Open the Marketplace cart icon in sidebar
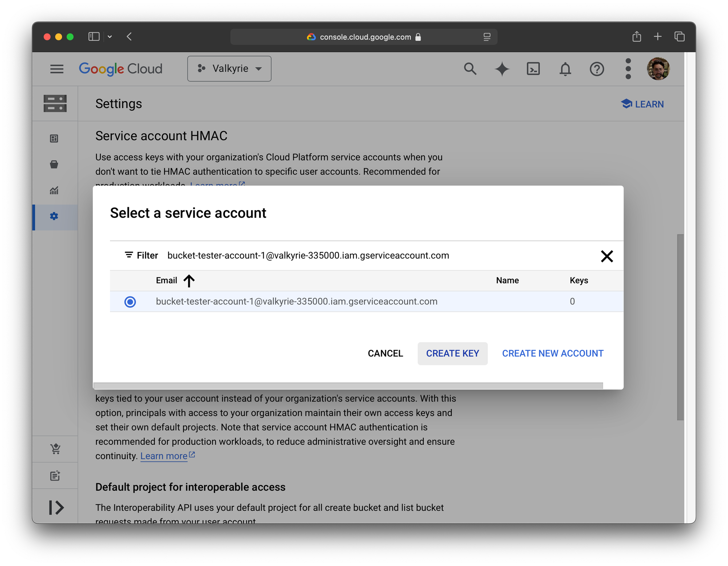The height and width of the screenshot is (566, 728). pyautogui.click(x=55, y=449)
